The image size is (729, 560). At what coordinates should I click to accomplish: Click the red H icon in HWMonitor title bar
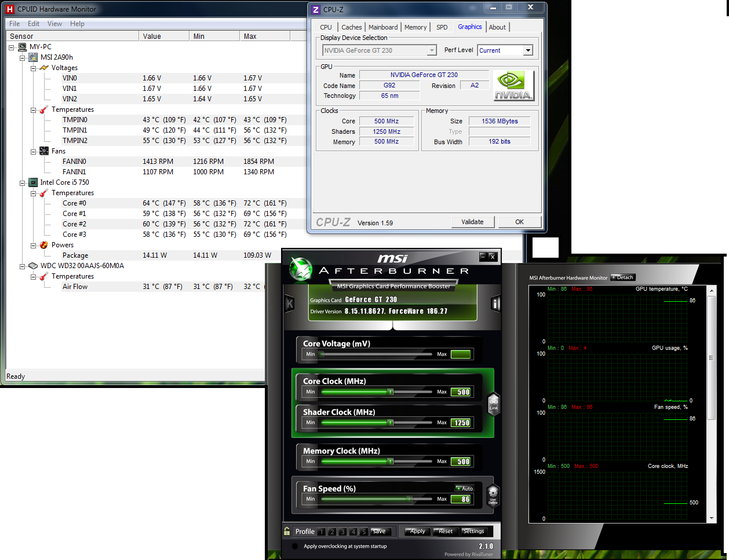coord(9,9)
